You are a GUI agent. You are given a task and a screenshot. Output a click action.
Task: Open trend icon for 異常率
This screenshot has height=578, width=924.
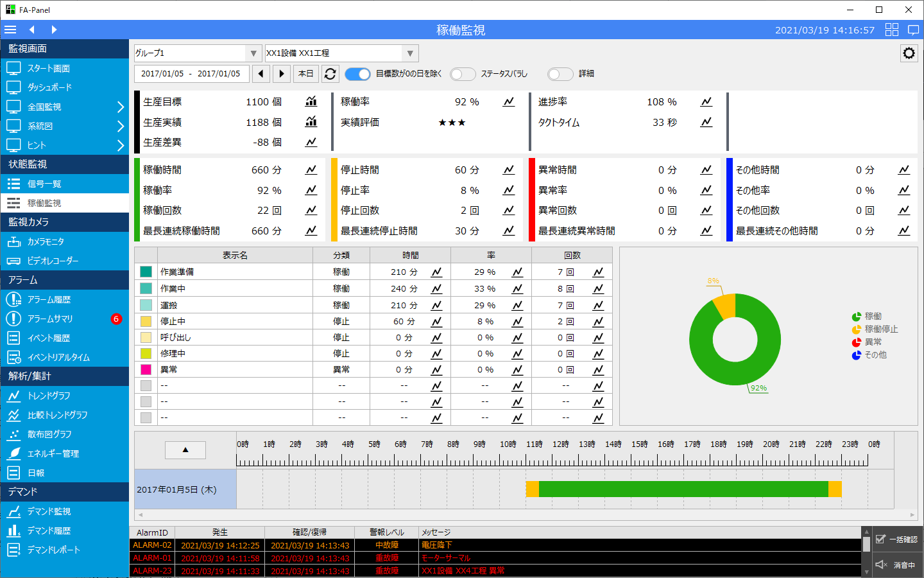pos(706,190)
